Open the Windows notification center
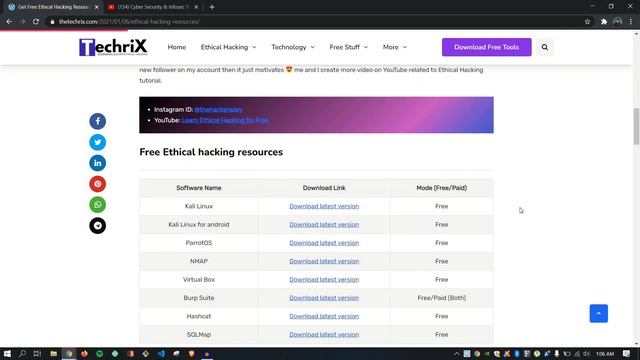The image size is (640, 360). pos(627,354)
